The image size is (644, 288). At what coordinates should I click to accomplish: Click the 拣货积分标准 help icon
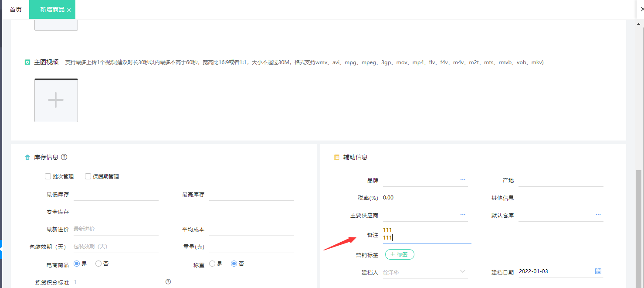168,282
